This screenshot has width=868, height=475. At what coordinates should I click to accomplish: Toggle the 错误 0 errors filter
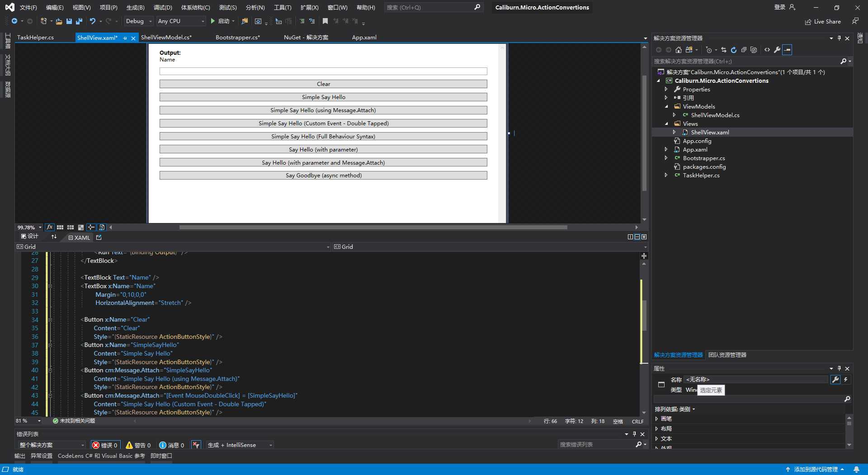click(x=105, y=445)
